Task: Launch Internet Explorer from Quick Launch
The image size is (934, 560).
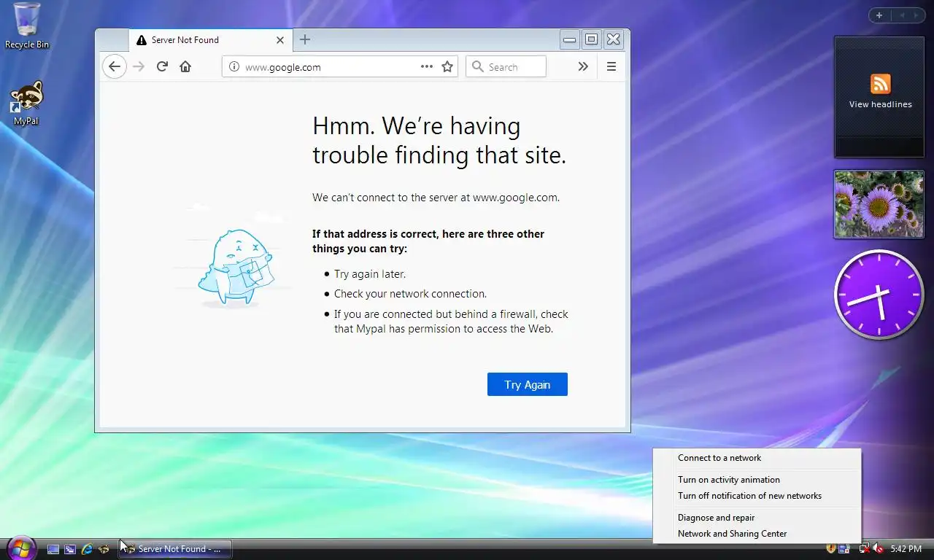Action: (x=87, y=549)
